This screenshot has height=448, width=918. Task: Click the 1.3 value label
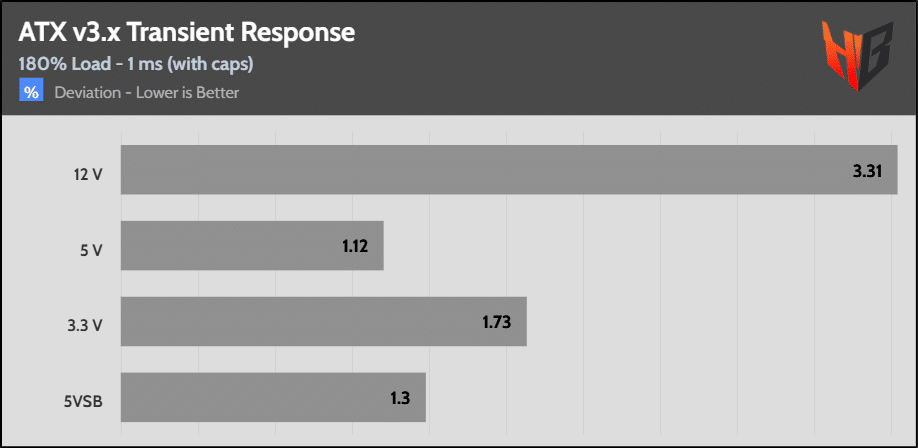pos(401,397)
